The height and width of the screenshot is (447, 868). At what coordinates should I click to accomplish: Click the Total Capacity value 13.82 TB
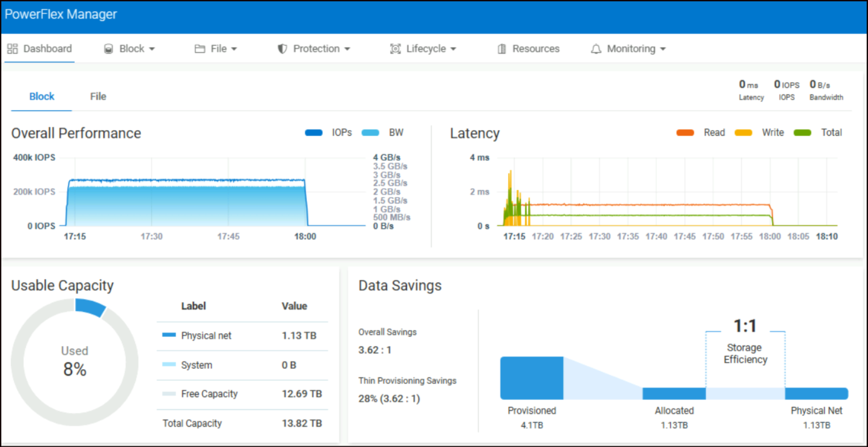(x=302, y=423)
